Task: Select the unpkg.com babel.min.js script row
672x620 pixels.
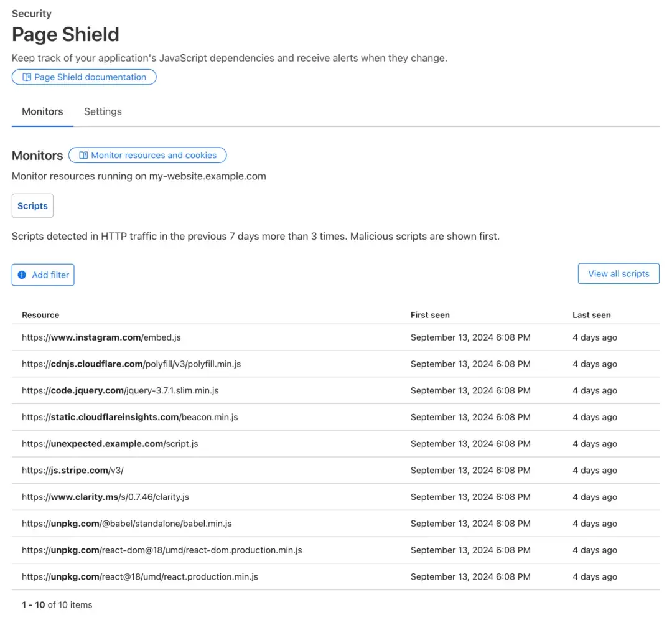Action: coord(126,524)
